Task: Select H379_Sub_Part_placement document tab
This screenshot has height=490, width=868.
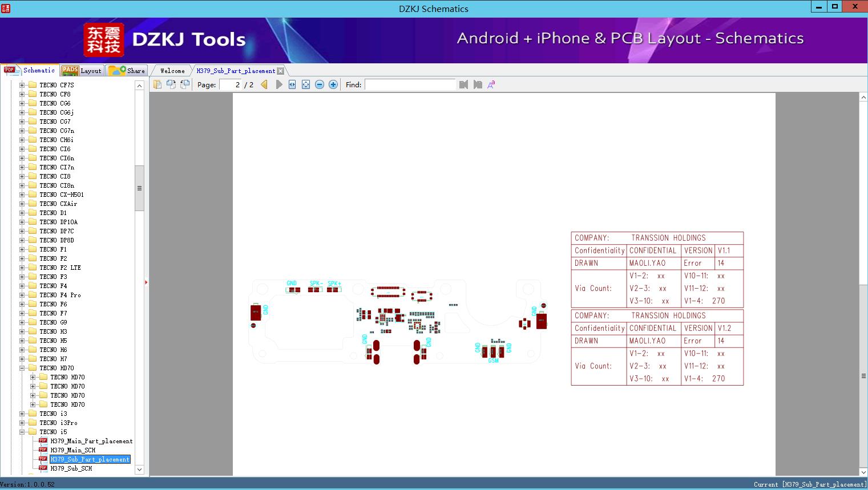Action: (236, 71)
